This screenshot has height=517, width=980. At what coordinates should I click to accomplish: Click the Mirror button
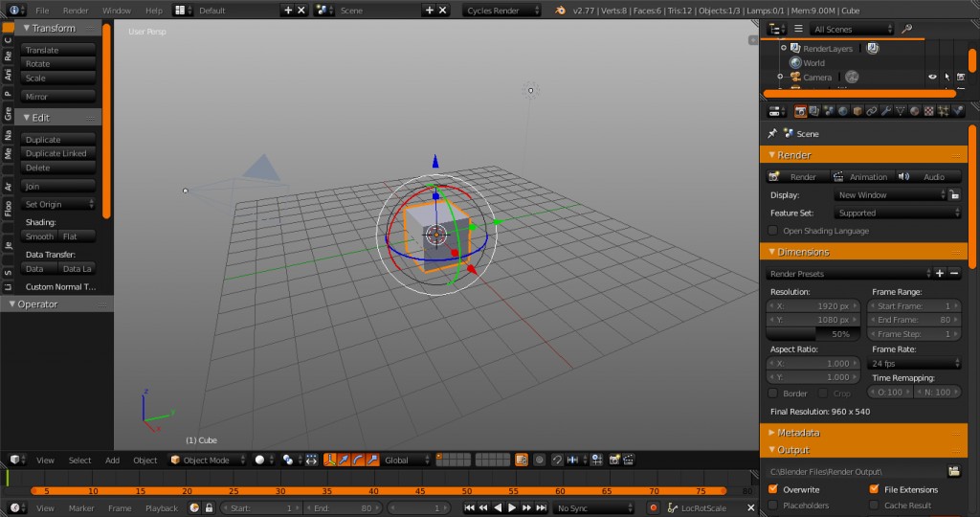tap(58, 97)
